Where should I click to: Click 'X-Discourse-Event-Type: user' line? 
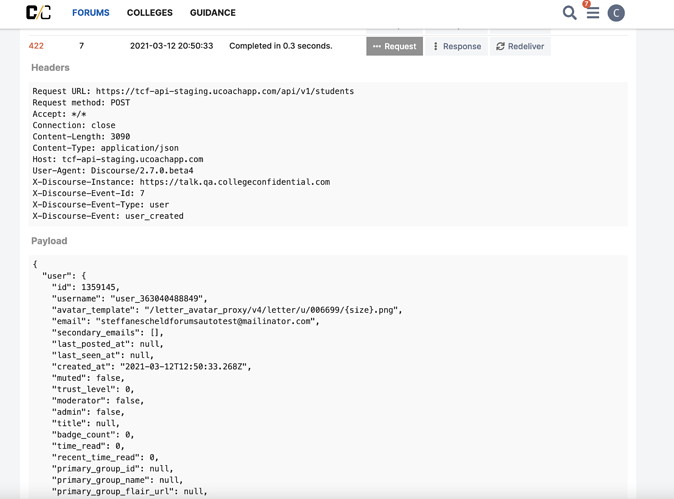tap(101, 205)
